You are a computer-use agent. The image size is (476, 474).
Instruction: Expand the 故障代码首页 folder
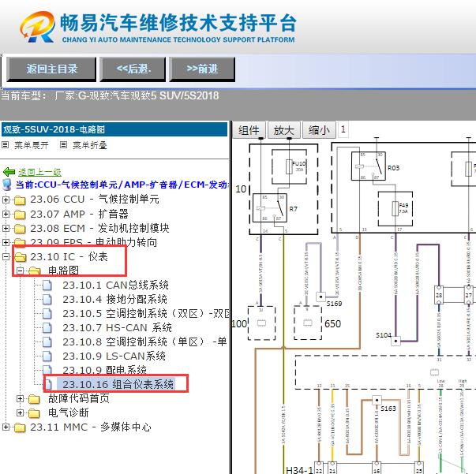tap(20, 398)
